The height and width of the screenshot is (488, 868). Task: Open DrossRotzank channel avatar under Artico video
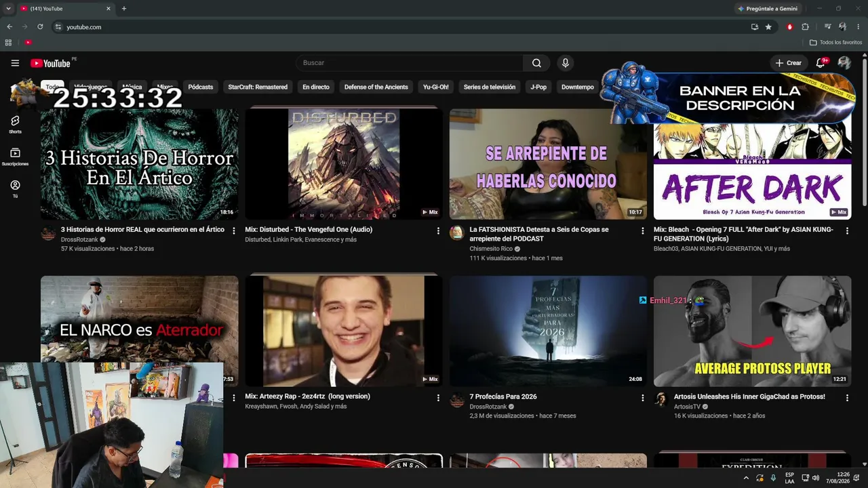coord(48,233)
